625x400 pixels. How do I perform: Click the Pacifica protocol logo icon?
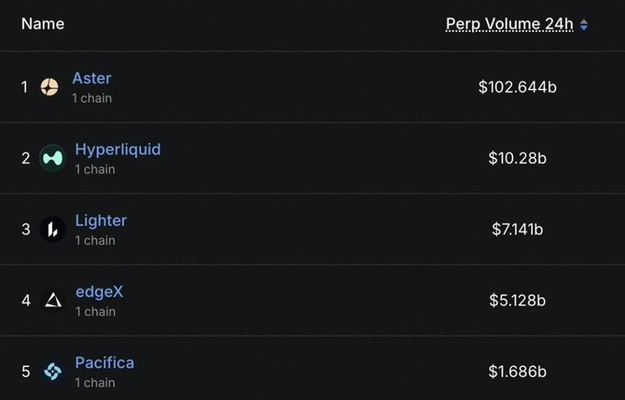pos(52,371)
